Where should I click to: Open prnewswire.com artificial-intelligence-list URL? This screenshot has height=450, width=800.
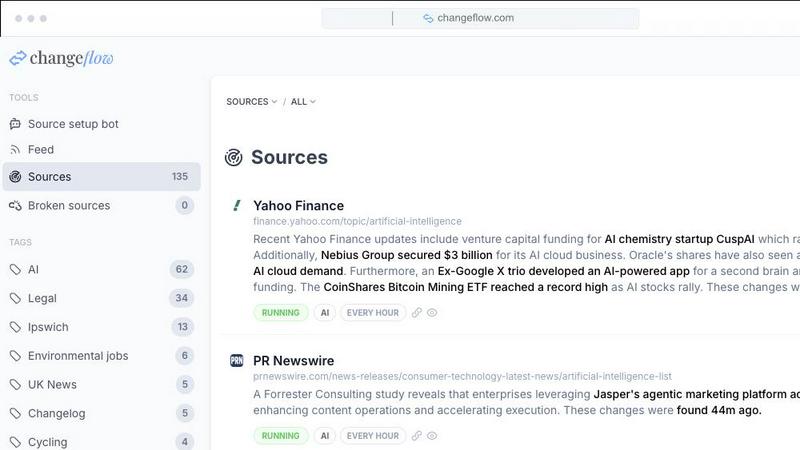(462, 377)
